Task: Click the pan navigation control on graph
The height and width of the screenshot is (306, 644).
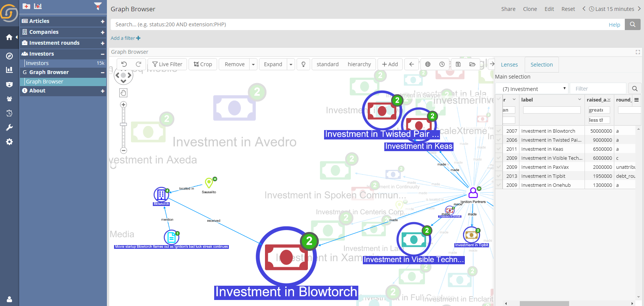Action: pyautogui.click(x=123, y=76)
